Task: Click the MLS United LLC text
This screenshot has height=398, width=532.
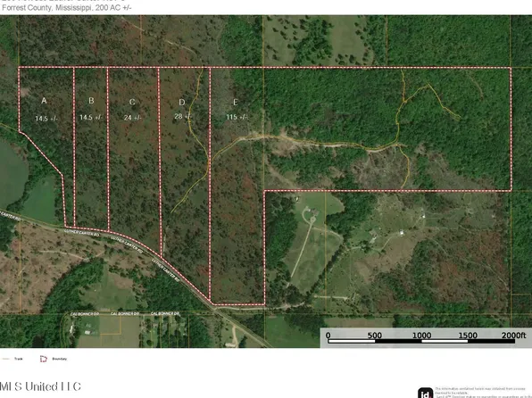Action: tap(40, 386)
